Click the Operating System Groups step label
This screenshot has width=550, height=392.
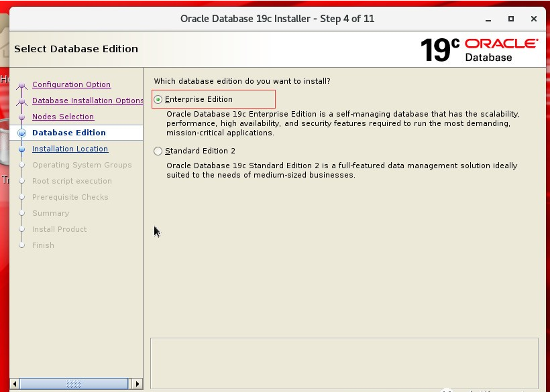[x=82, y=165]
